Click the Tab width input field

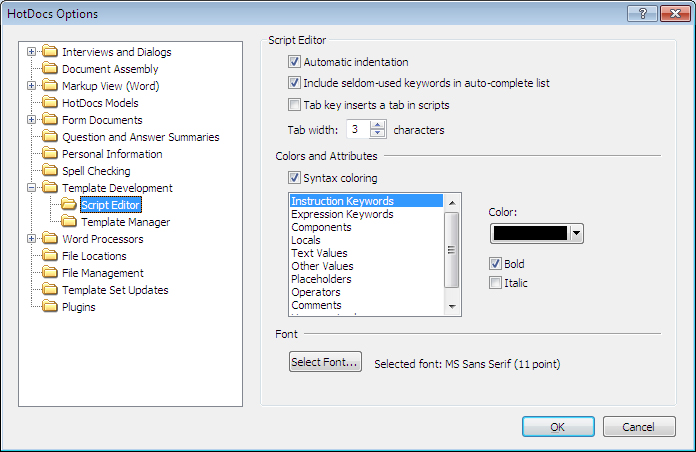[358, 129]
